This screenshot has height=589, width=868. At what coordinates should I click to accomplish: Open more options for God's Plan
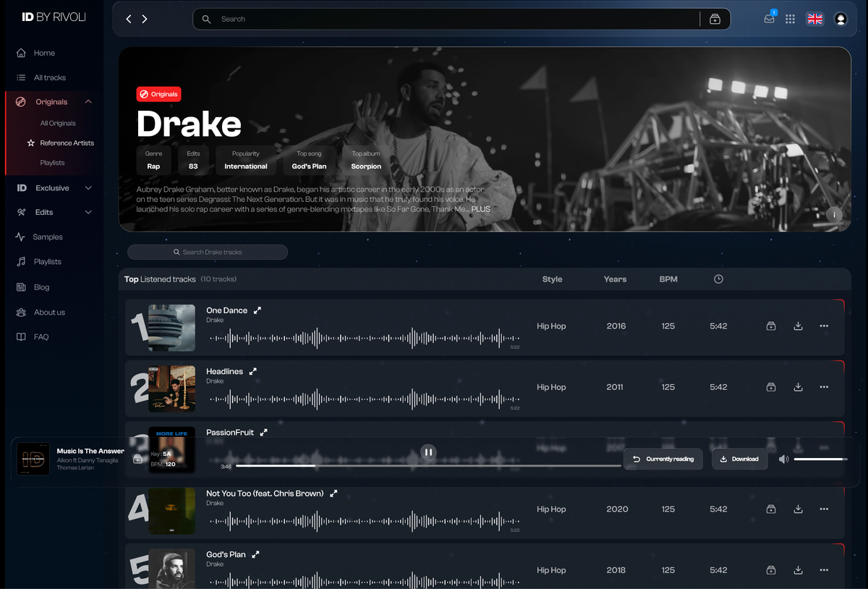[x=824, y=570]
